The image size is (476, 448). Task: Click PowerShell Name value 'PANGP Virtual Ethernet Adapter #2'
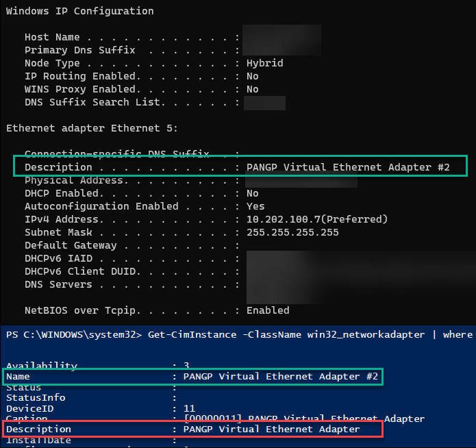(281, 377)
